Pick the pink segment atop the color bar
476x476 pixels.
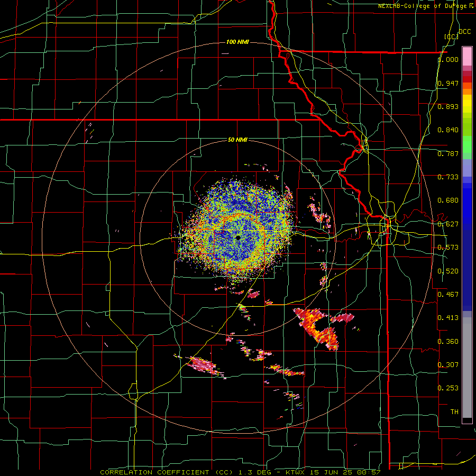467,56
